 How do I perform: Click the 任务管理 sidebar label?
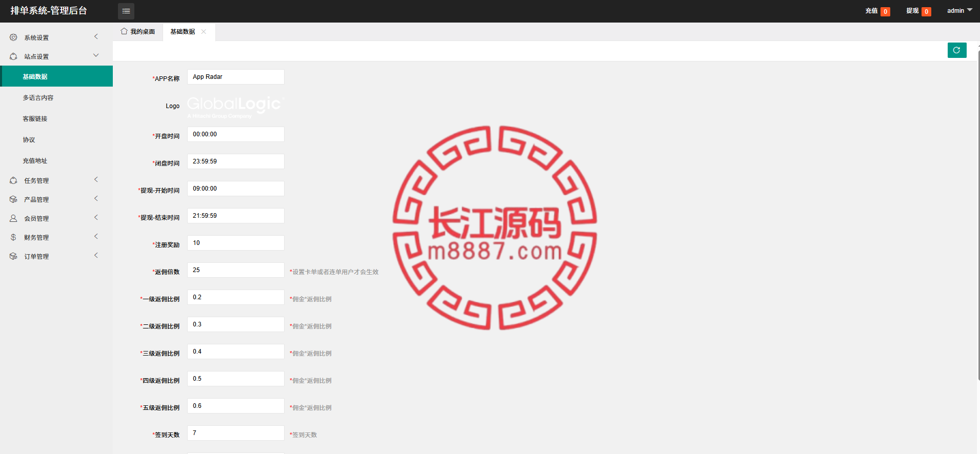pos(36,181)
